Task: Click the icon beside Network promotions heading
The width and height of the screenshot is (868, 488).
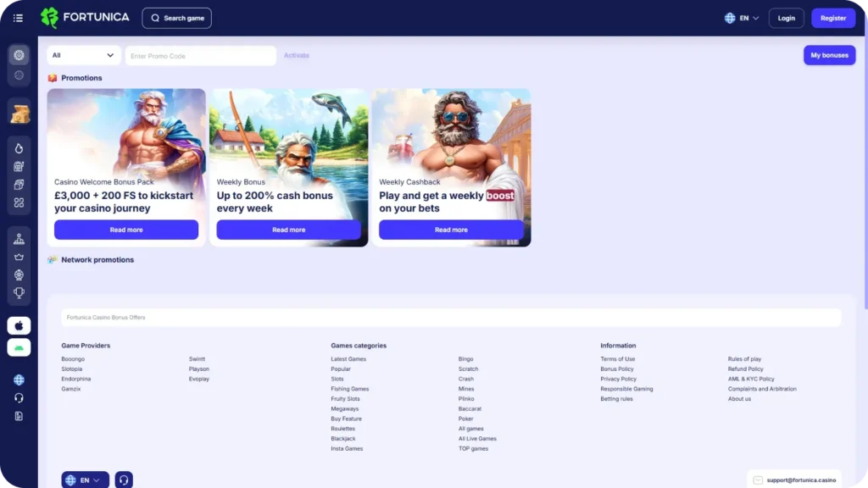Action: [x=53, y=259]
